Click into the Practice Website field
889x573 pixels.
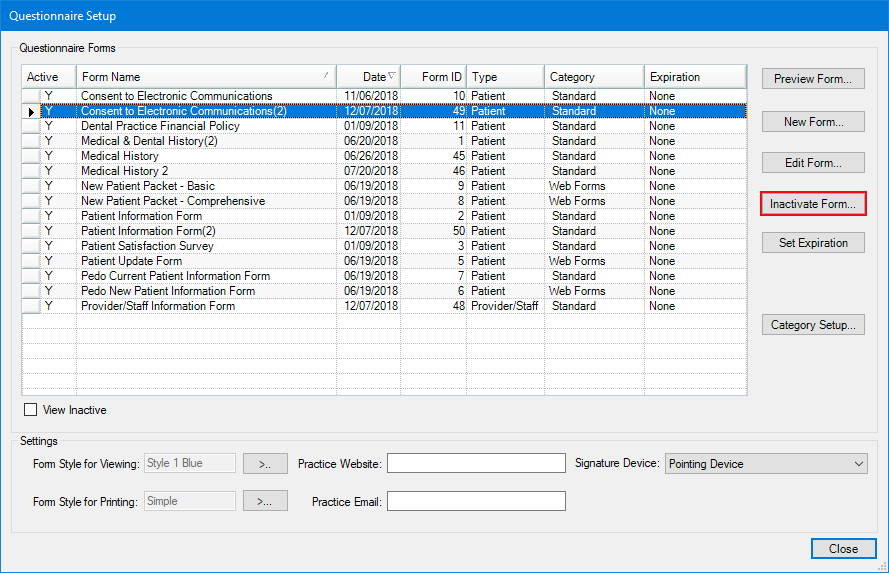(x=476, y=463)
